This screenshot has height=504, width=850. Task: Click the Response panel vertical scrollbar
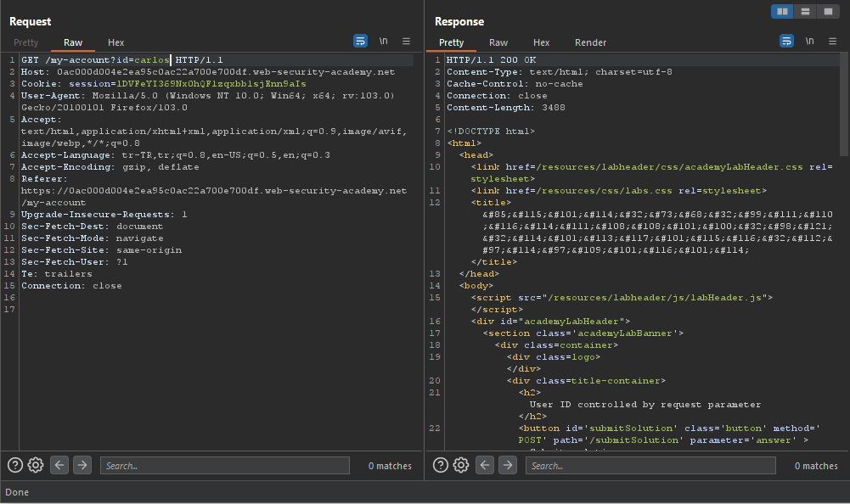click(x=844, y=103)
